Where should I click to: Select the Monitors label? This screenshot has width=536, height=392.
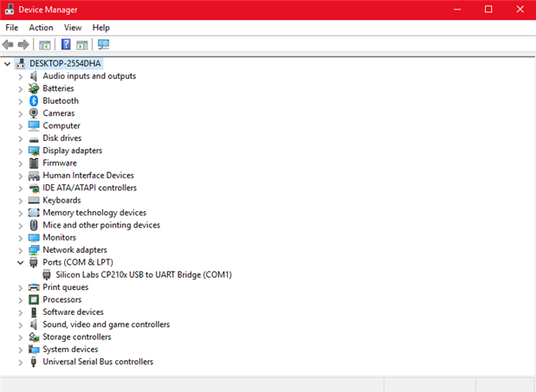tap(59, 237)
